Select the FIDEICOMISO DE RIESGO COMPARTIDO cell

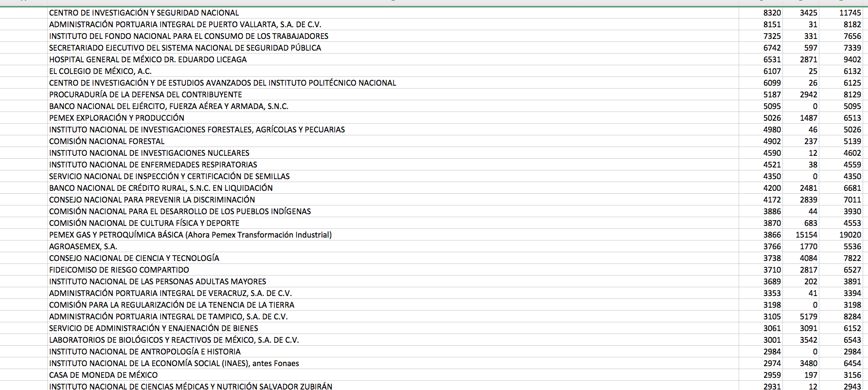coord(119,270)
